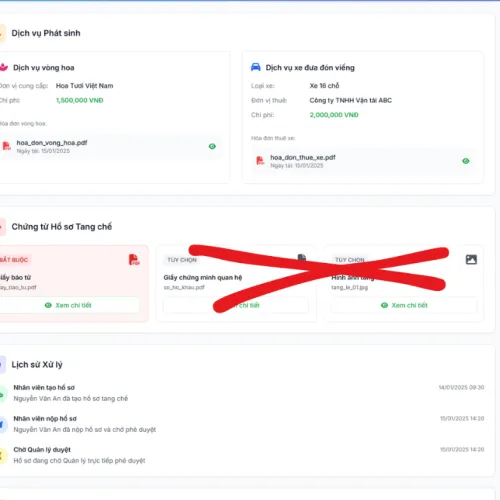
Task: Click red PDF icon in Giấy báo tử card
Action: pos(134,260)
